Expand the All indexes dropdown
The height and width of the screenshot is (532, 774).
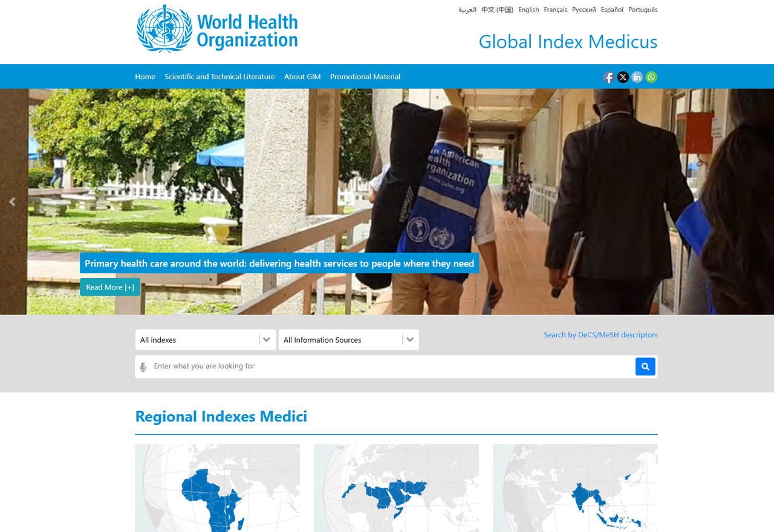(205, 340)
